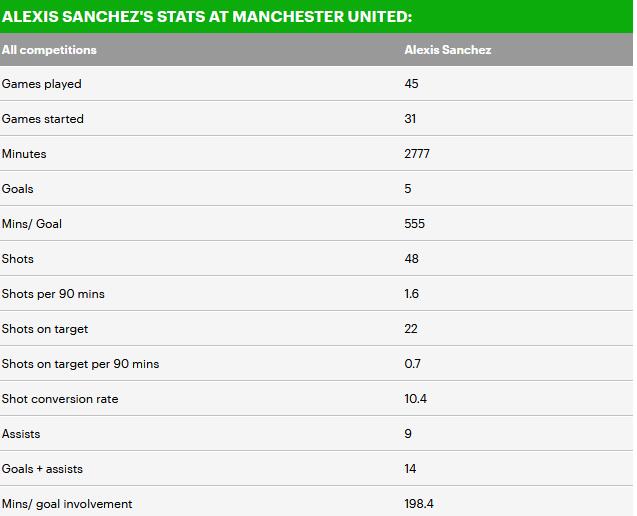Select the Goals row label
637x516 pixels.
coord(18,189)
